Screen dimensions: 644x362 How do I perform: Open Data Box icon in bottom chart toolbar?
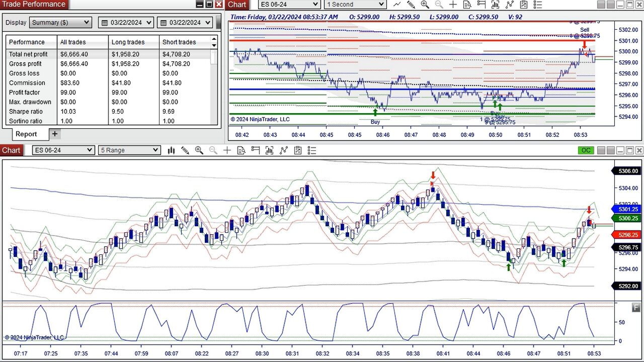pyautogui.click(x=241, y=150)
